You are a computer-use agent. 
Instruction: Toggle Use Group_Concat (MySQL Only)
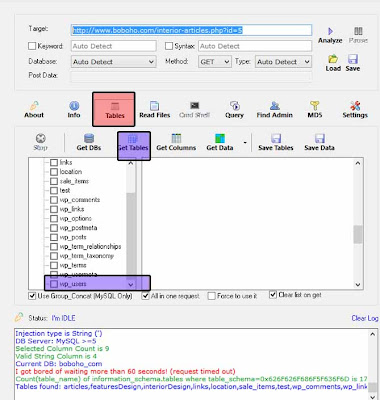(32, 296)
